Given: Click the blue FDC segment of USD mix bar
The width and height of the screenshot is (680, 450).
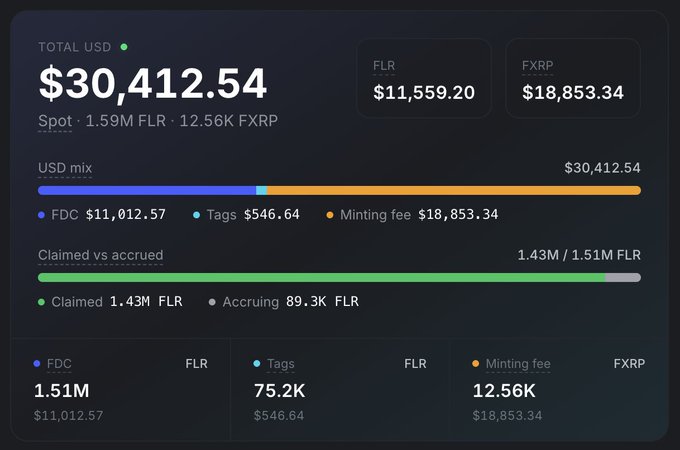Looking at the screenshot, I should 147,190.
